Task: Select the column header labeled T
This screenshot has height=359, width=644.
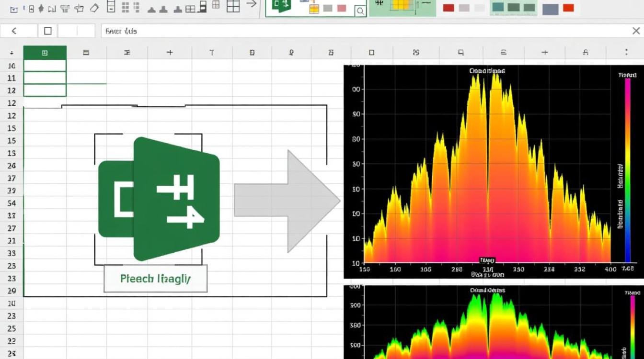Action: (x=212, y=53)
